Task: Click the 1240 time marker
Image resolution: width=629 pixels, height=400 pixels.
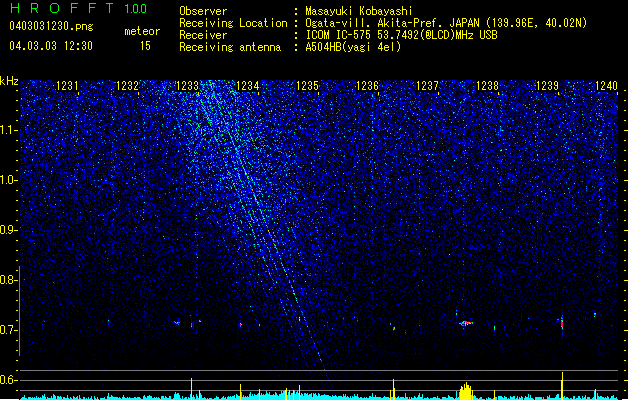Action: click(x=607, y=86)
